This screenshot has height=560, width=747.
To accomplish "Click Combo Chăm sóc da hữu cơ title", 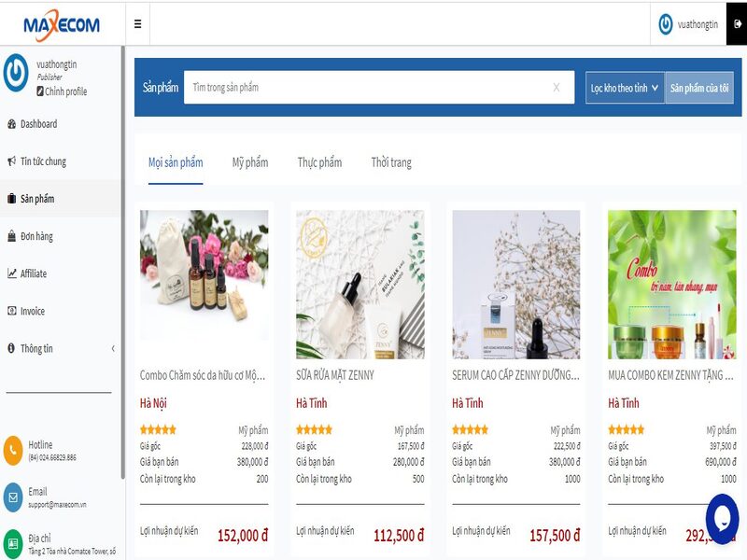I will (x=203, y=376).
